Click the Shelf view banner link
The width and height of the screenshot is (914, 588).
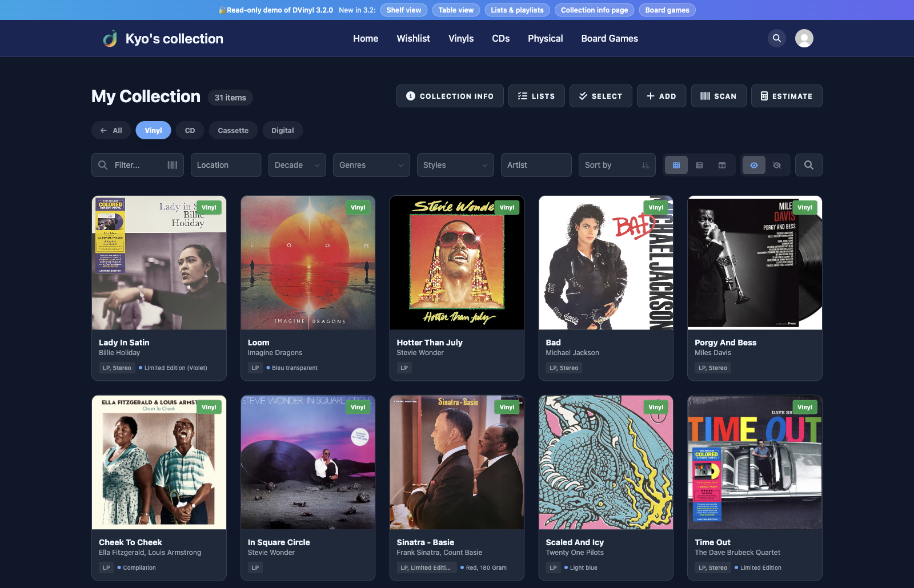[x=404, y=10]
